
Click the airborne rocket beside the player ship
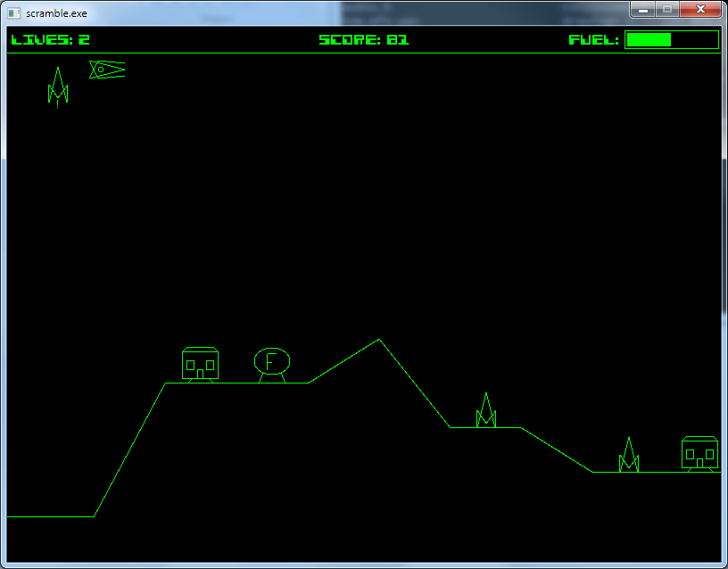[58, 87]
